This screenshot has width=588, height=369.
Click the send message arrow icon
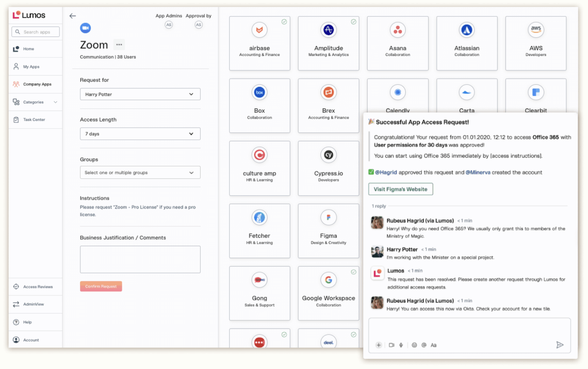560,345
